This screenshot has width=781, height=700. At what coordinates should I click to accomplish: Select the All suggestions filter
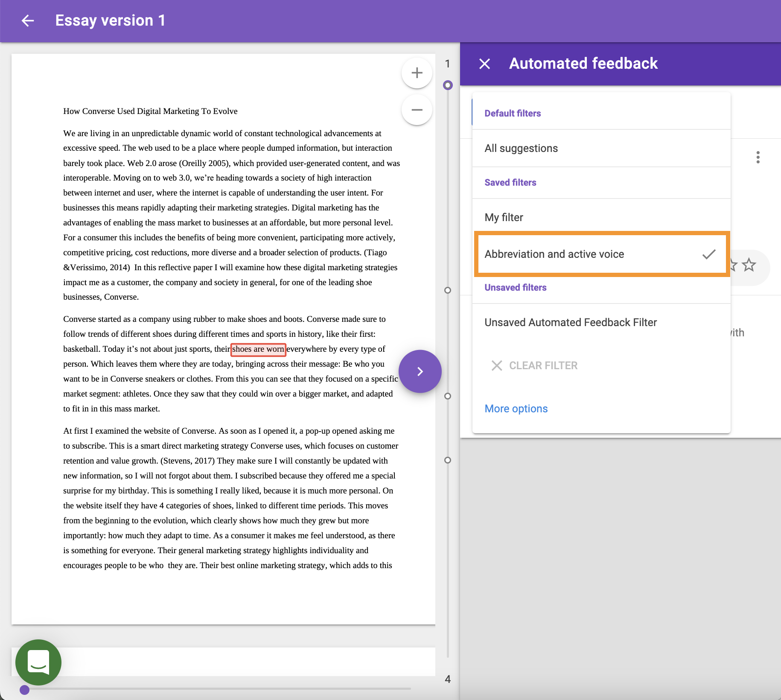601,148
